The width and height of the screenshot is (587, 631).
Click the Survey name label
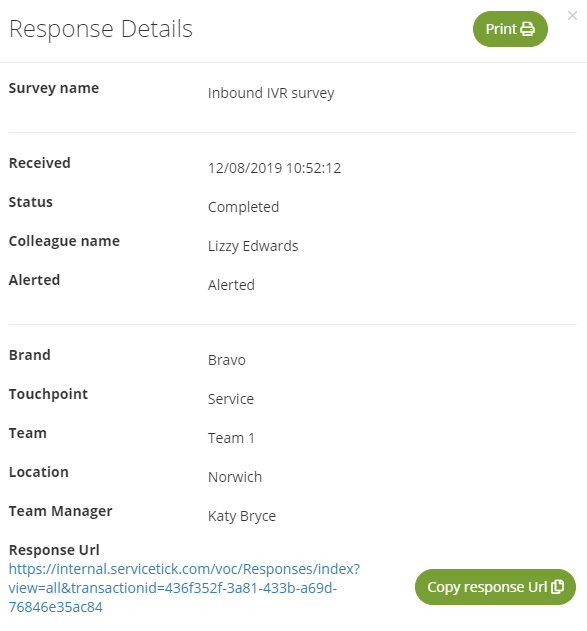coord(54,88)
